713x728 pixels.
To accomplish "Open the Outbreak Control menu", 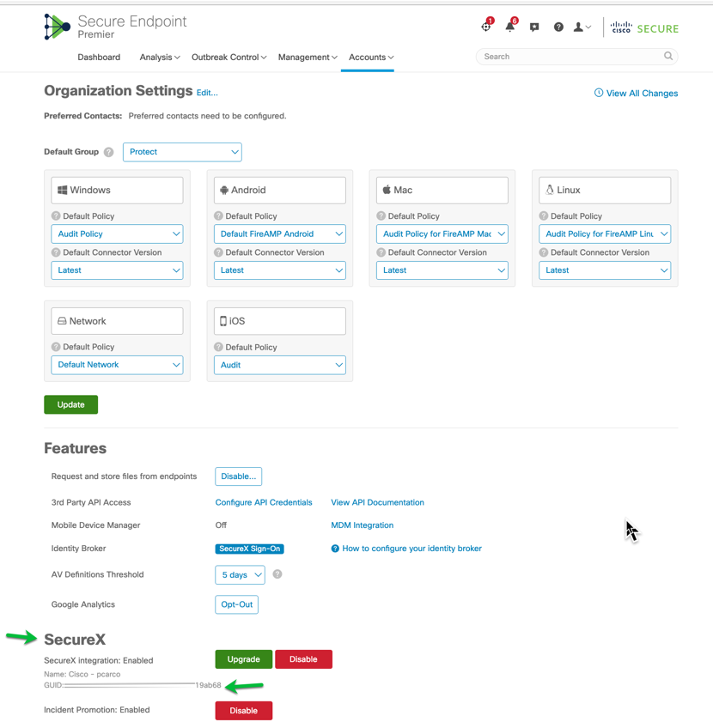I will tap(229, 58).
